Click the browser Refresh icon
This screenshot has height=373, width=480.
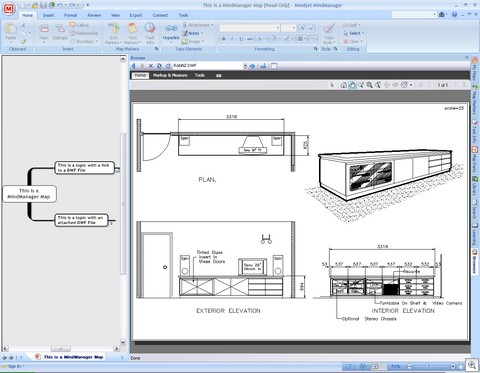click(159, 66)
